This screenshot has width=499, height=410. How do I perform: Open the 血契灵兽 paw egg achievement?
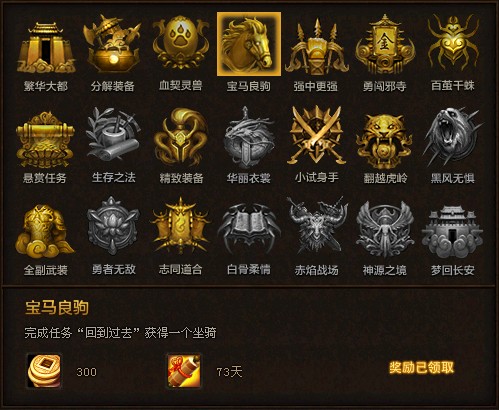click(181, 43)
